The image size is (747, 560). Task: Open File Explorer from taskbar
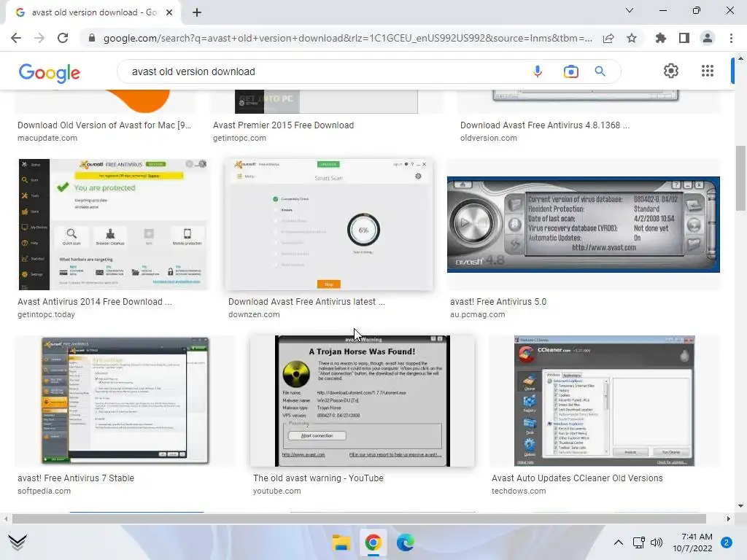(x=341, y=542)
